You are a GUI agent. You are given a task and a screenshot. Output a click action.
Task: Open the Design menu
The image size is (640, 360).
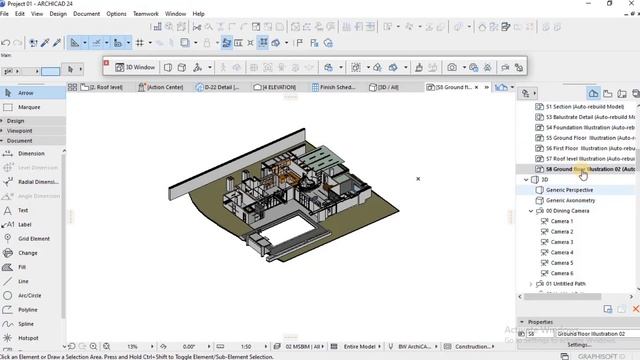coord(58,14)
